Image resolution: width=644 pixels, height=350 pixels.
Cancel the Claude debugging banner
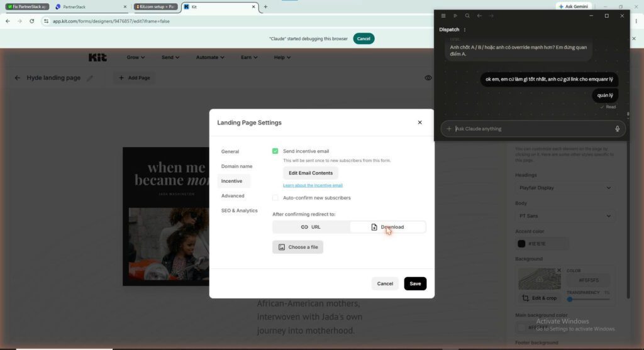point(364,38)
